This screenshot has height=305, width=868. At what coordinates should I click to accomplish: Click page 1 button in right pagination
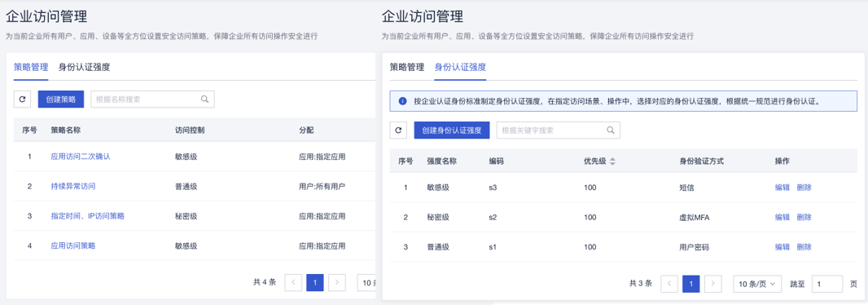click(x=691, y=284)
